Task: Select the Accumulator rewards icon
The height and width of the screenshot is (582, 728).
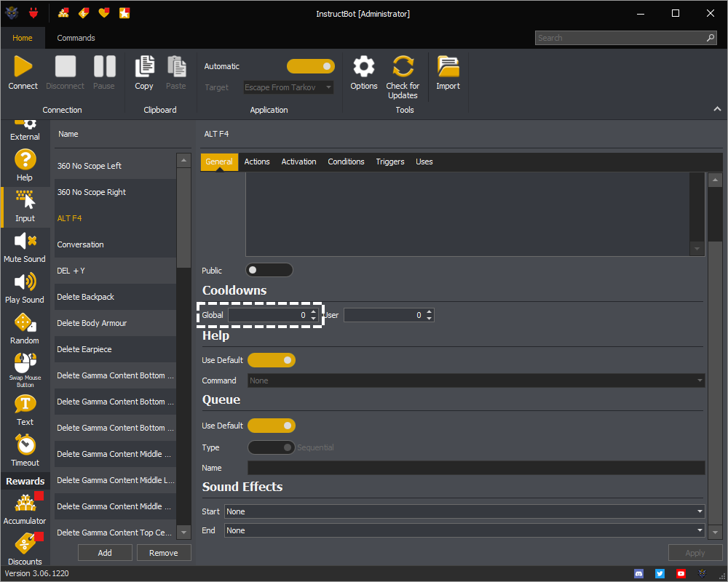Action: pos(25,503)
